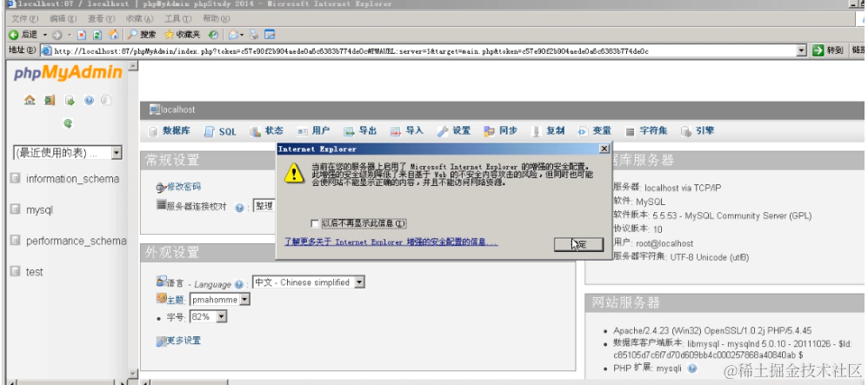This screenshot has width=868, height=385.
Task: Open the Forward button history arrow
Action: [x=70, y=35]
